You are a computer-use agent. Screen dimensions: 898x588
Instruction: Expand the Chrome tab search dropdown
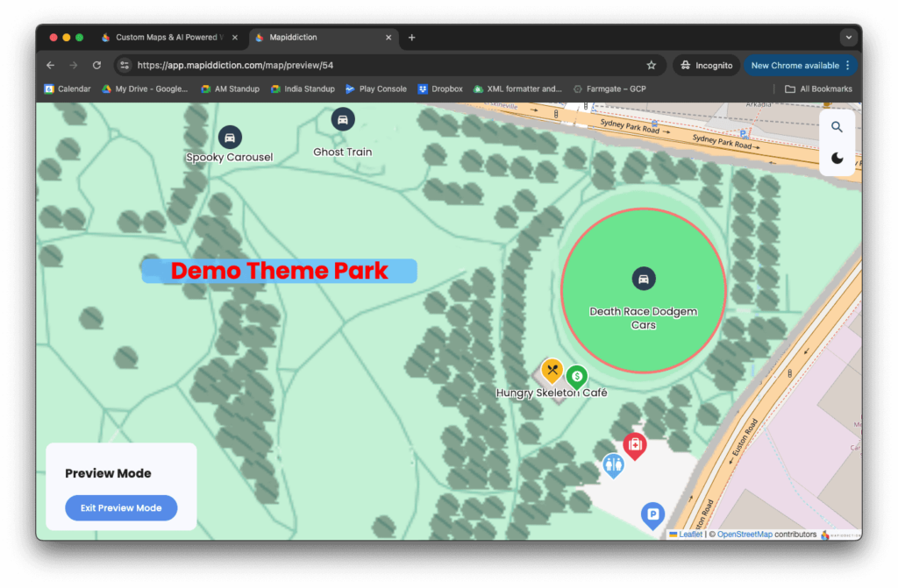tap(847, 38)
